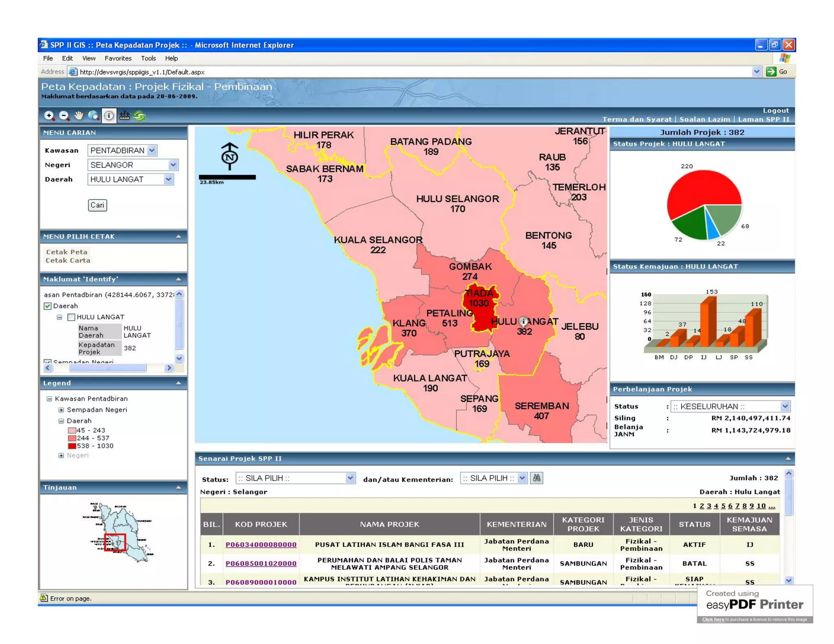Select the Identify info tool
This screenshot has height=644, width=834.
109,116
